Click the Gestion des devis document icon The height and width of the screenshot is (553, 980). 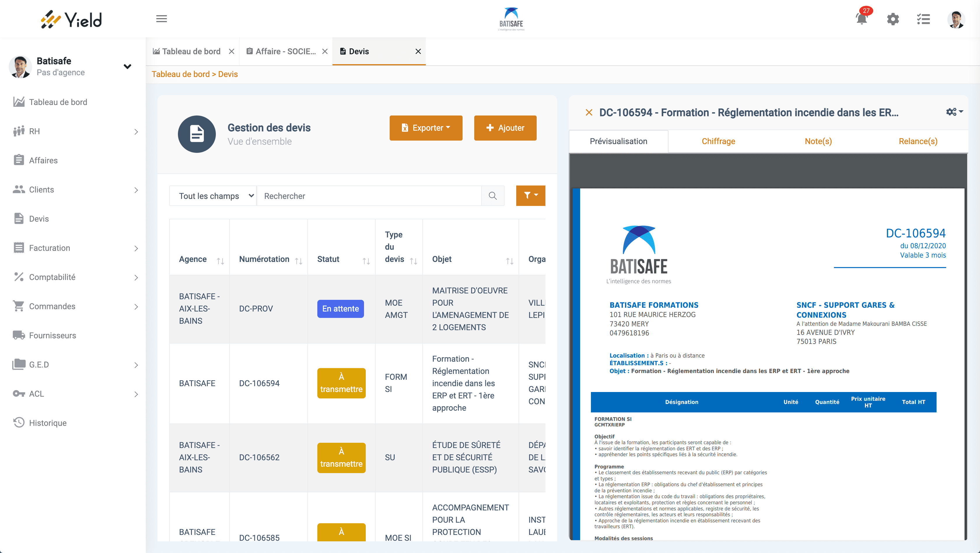[197, 134]
